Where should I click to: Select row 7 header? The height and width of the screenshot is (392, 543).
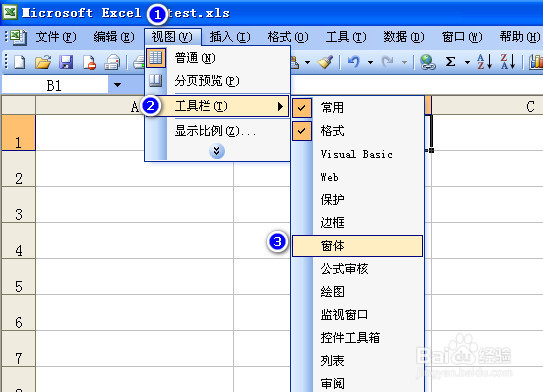point(18,349)
